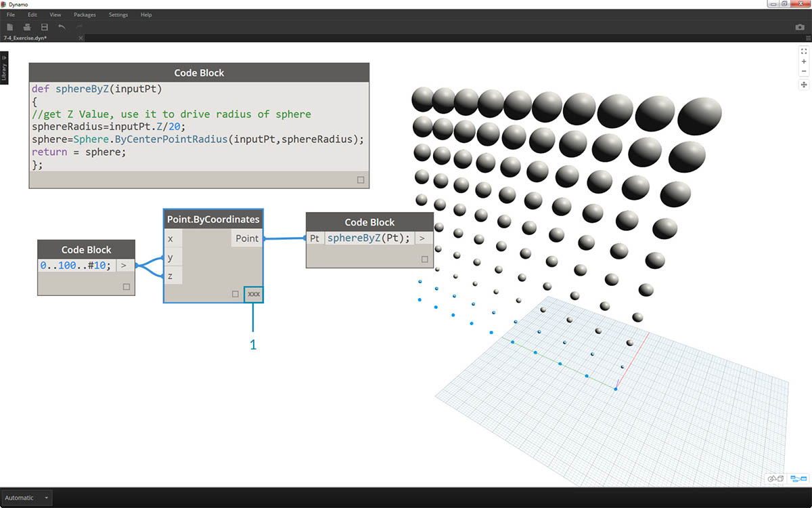Toggle preview box on sphereByZ definition block

click(x=361, y=180)
